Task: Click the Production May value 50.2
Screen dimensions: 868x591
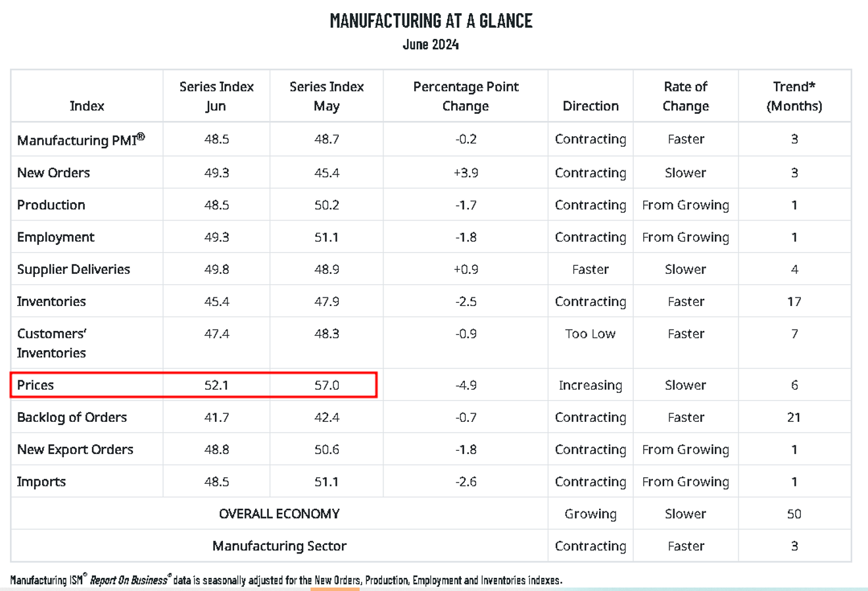Action: [x=326, y=205]
